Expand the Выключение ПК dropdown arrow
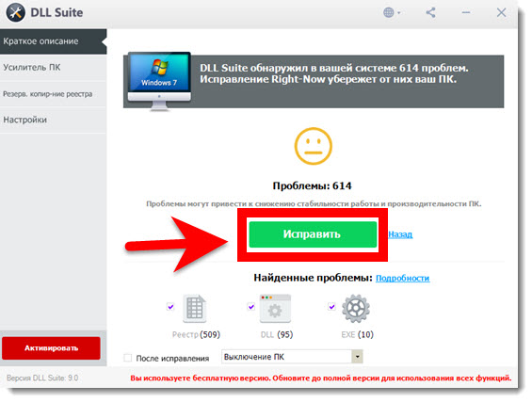The width and height of the screenshot is (532, 402). [x=357, y=357]
